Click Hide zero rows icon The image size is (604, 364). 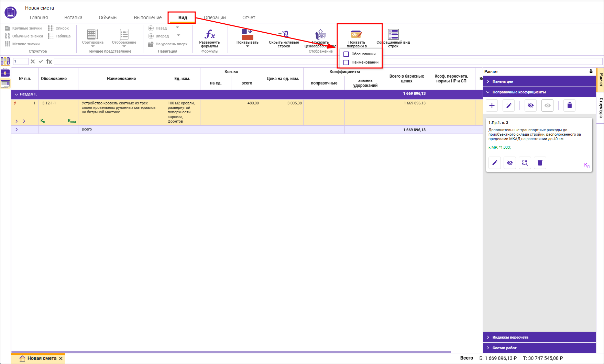(284, 35)
